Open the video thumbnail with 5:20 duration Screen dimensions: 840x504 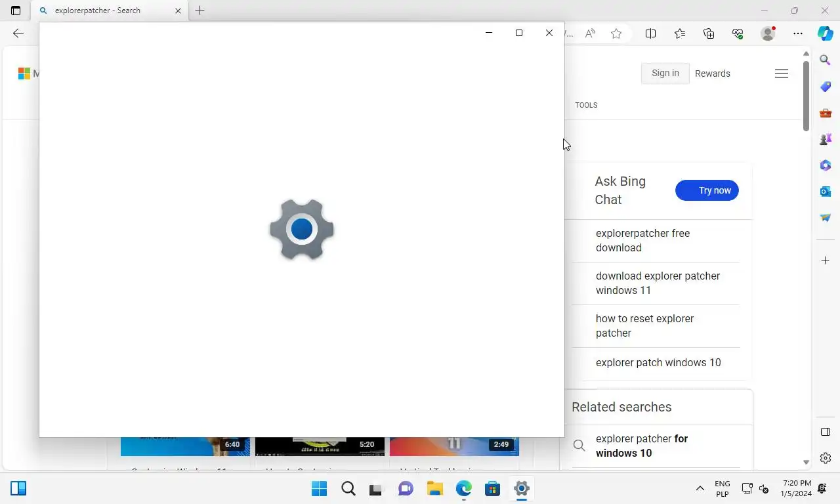pyautogui.click(x=320, y=446)
